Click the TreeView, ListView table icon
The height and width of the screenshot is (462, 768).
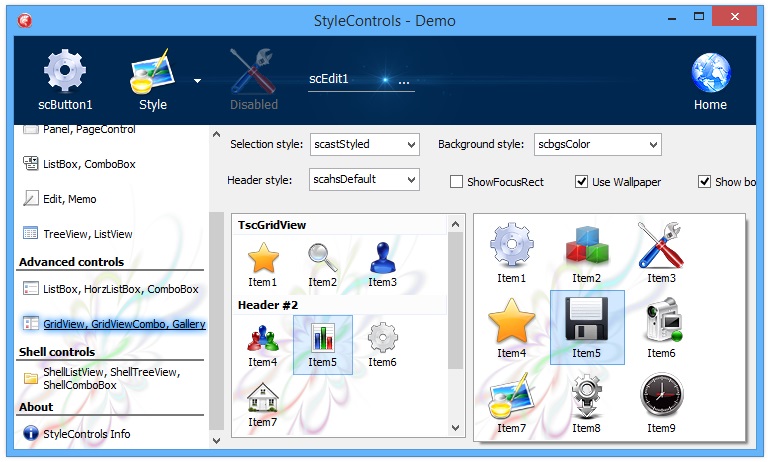click(x=30, y=233)
